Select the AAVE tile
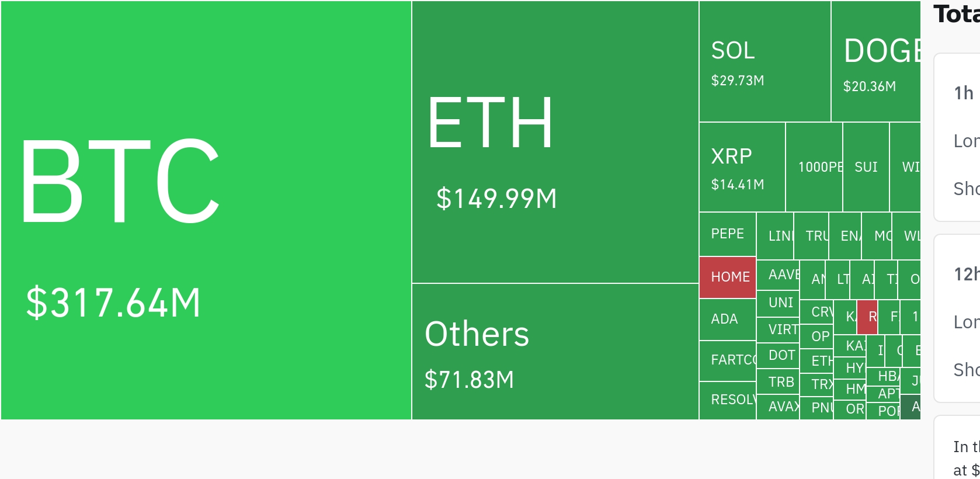Screen dimensions: 980x479 click(778, 275)
